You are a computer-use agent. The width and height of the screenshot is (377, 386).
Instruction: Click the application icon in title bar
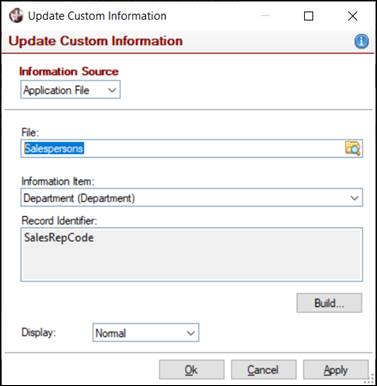[16, 16]
